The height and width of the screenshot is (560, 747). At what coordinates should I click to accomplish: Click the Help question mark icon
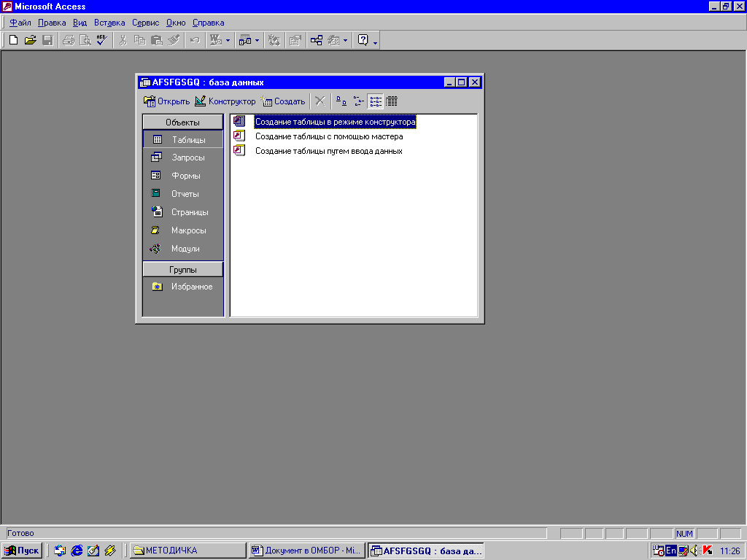point(363,40)
